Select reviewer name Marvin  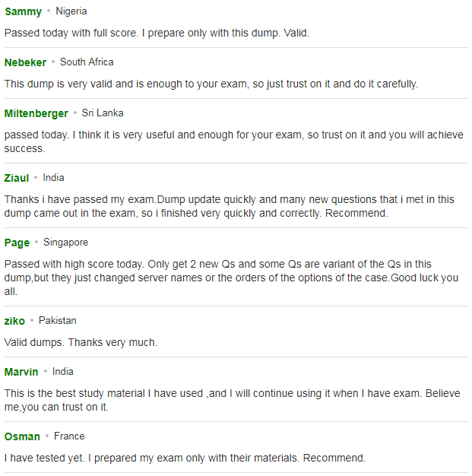pos(21,372)
